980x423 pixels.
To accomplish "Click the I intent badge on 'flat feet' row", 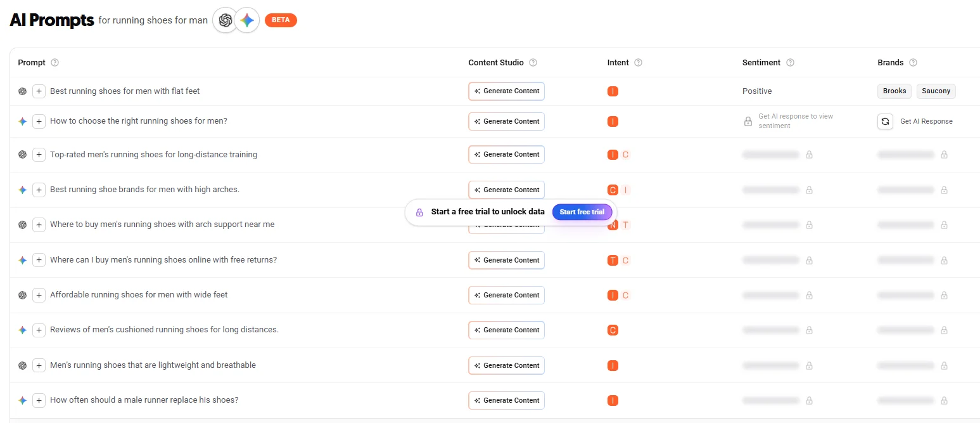I will click(613, 91).
